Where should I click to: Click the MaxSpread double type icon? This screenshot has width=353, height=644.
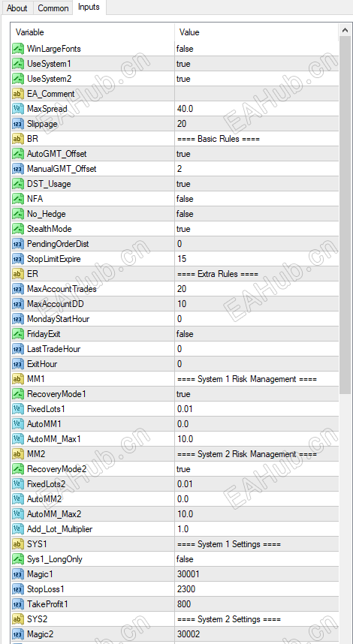18,109
